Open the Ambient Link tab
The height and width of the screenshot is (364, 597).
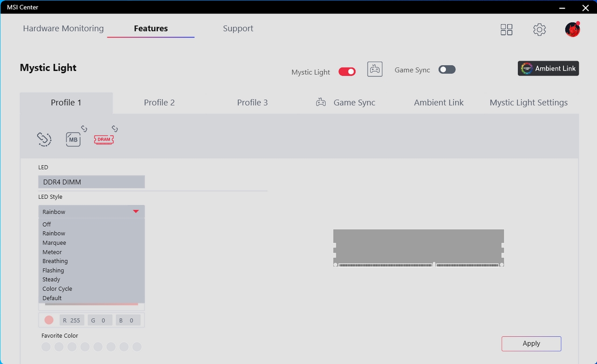pos(439,103)
